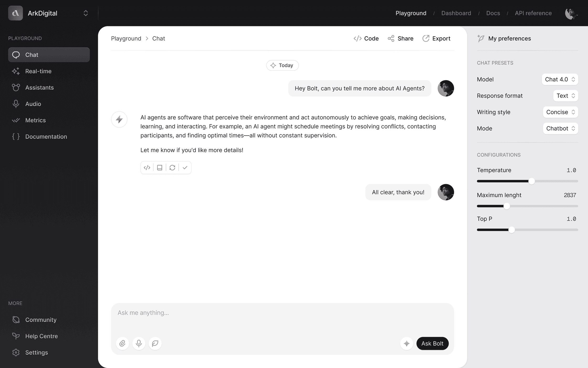This screenshot has height=368, width=588.
Task: Open Community from sidebar
Action: [41, 320]
